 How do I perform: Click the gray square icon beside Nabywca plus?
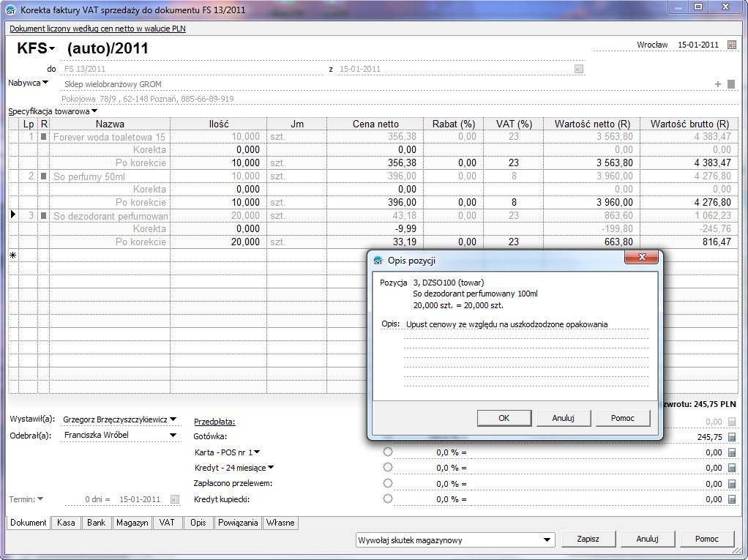[730, 84]
